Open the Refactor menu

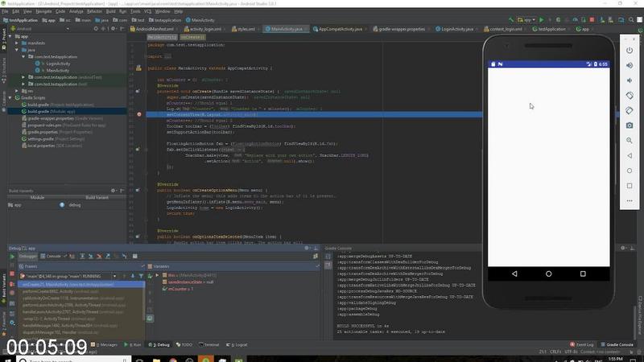tap(94, 11)
